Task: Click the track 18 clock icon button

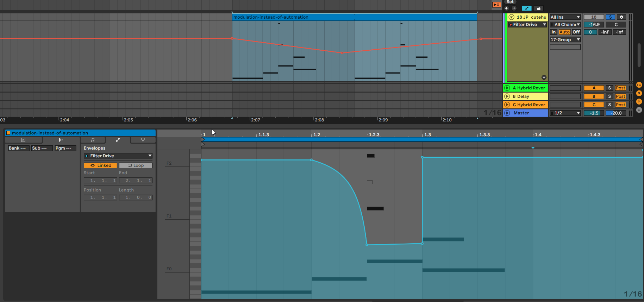Action: [x=621, y=17]
